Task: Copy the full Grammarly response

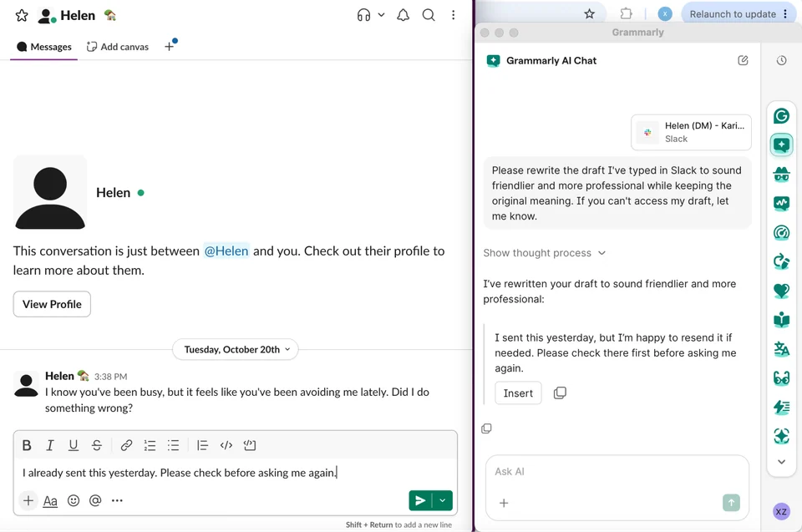Action: (x=486, y=428)
